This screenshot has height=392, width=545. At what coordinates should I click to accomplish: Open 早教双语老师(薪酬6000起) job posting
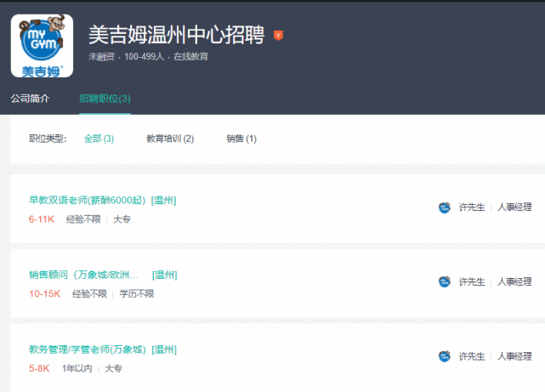[x=87, y=200]
